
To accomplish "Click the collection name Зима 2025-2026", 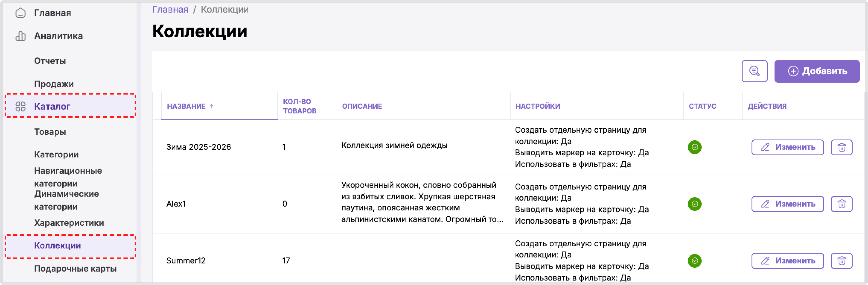I will coord(199,147).
